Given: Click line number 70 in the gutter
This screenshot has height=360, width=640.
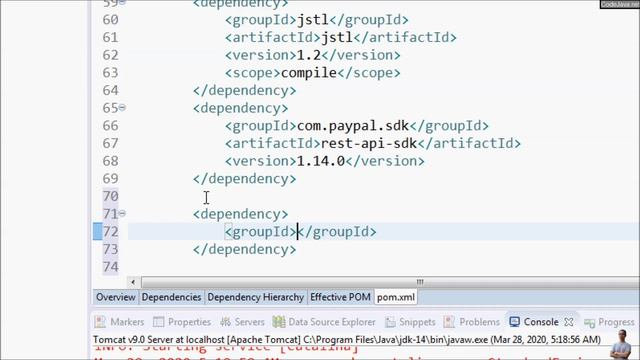Looking at the screenshot, I should pyautogui.click(x=110, y=196).
